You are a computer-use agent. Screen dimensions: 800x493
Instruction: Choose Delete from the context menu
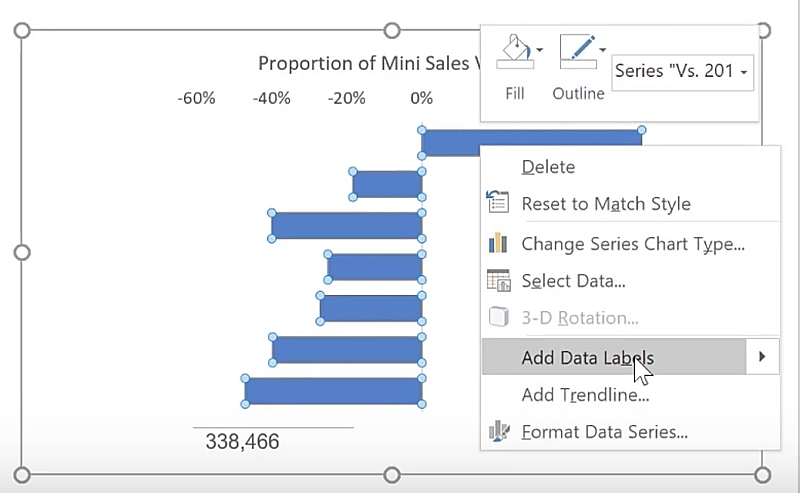click(x=548, y=167)
